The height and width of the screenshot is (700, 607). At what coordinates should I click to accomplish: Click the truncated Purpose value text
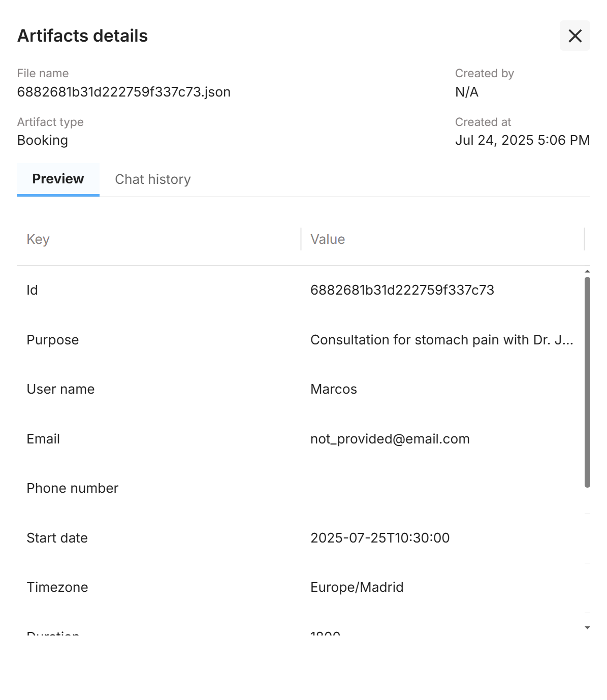pyautogui.click(x=441, y=340)
